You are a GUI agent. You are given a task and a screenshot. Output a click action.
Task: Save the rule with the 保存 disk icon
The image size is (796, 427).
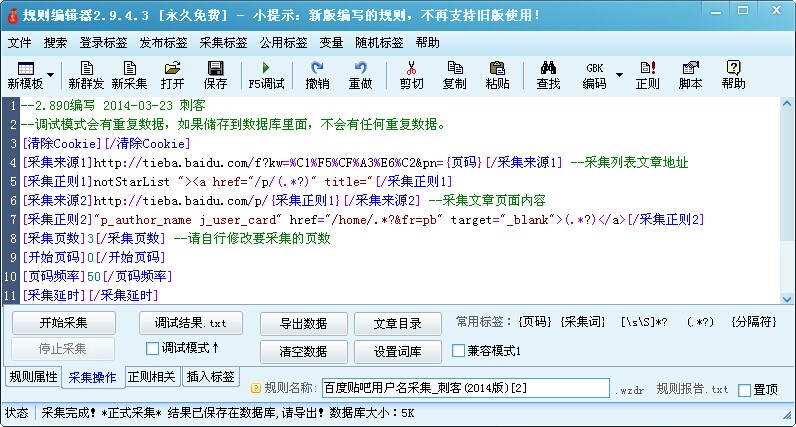click(215, 75)
